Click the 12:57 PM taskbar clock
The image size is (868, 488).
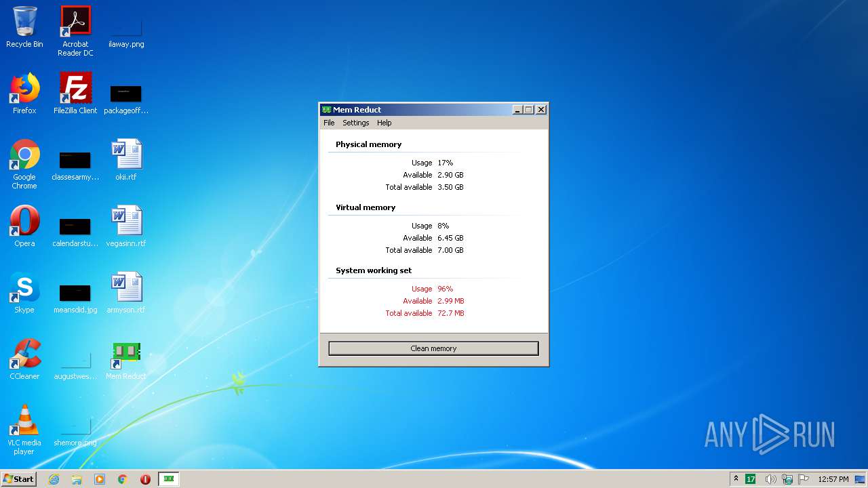click(x=833, y=479)
